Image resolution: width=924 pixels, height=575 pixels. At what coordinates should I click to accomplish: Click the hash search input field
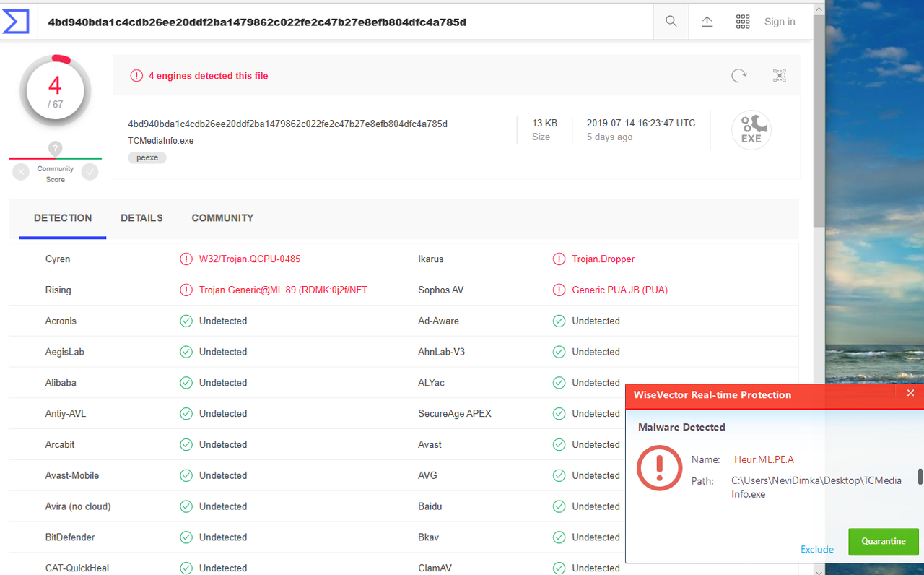[346, 22]
